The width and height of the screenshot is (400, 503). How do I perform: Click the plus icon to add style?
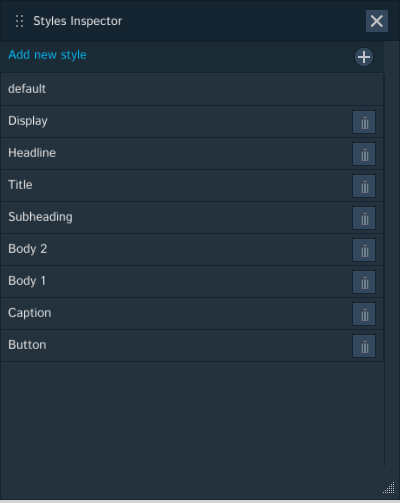(x=364, y=57)
